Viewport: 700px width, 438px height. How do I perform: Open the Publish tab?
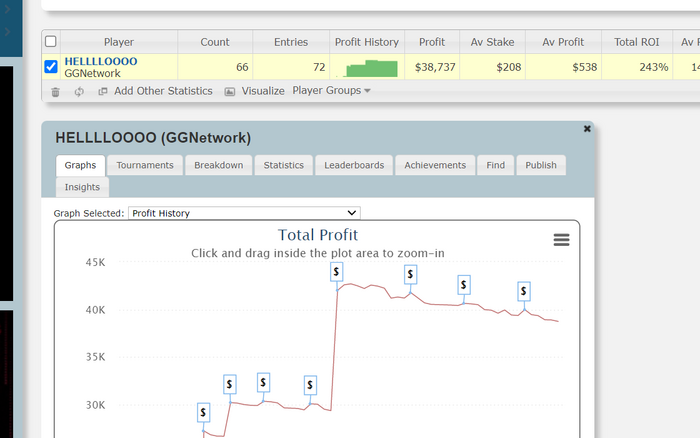coord(541,165)
